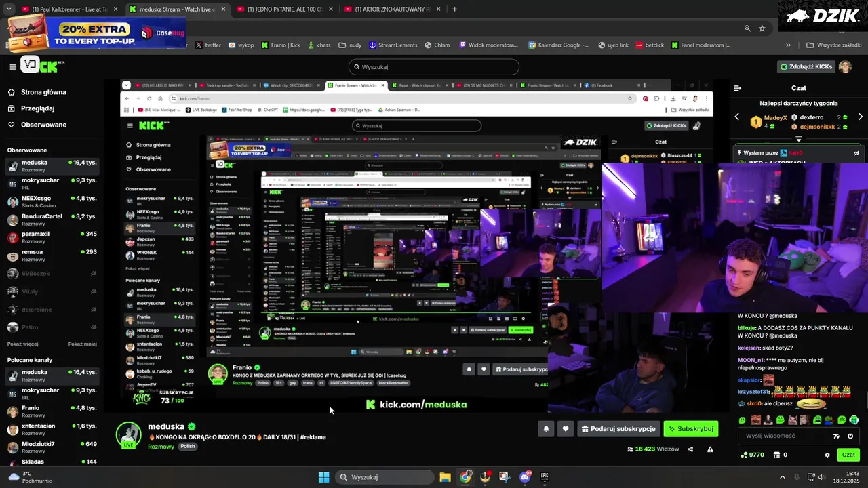Open Windows Start menu
The image size is (868, 488).
click(324, 477)
